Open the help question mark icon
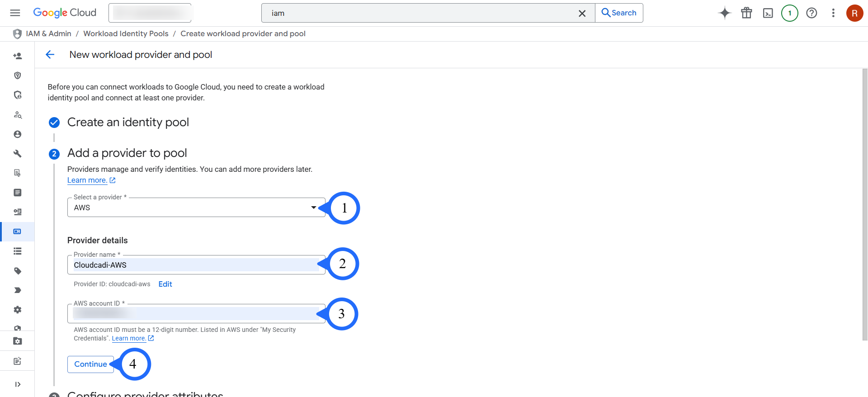This screenshot has height=397, width=868. (x=811, y=13)
